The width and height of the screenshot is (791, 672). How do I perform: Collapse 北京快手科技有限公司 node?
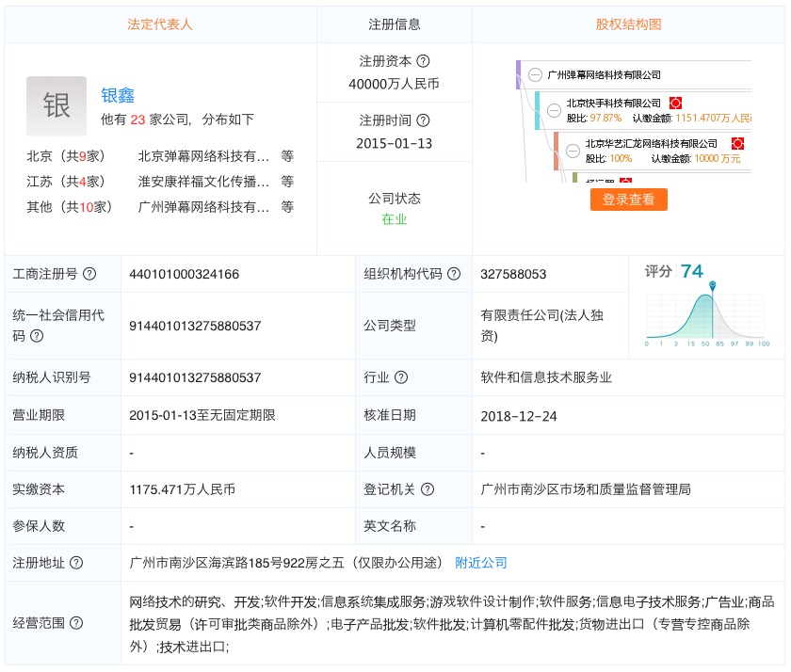554,103
